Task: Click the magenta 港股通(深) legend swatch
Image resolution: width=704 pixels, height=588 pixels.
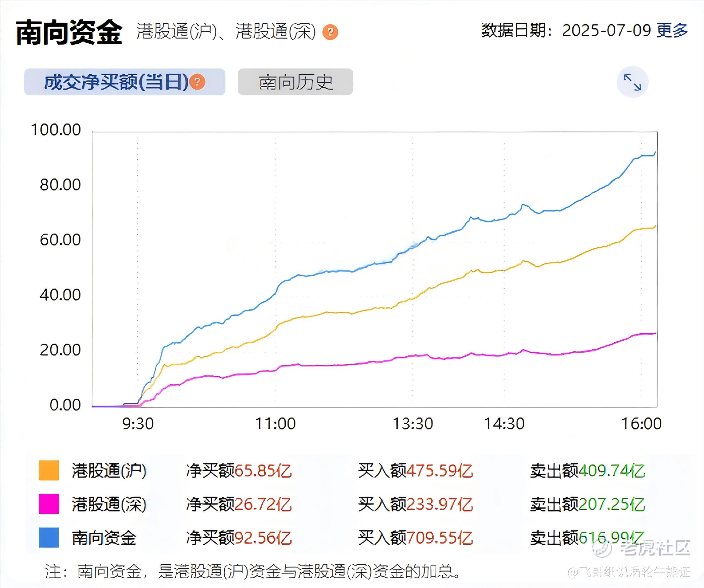Action: click(49, 504)
